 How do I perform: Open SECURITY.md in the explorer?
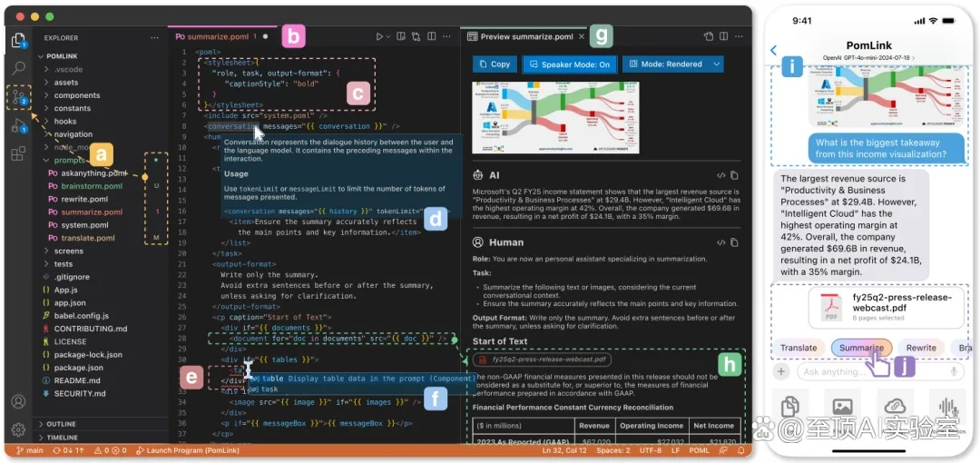point(79,394)
